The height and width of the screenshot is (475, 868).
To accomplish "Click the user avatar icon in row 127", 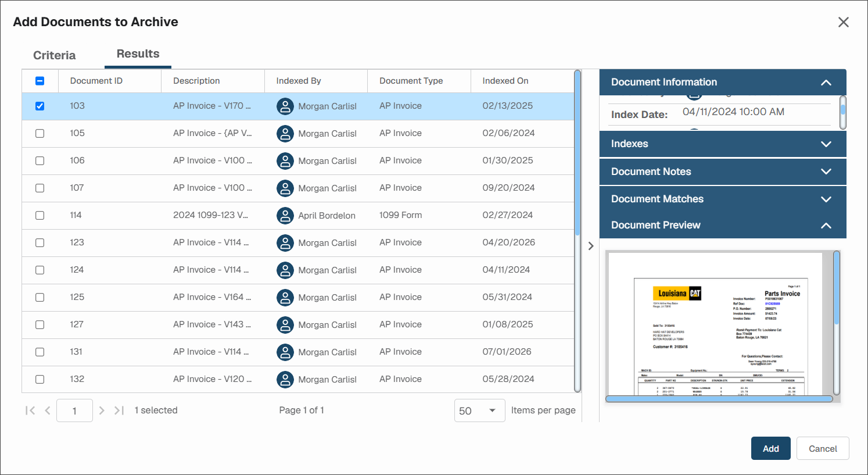I will point(285,325).
